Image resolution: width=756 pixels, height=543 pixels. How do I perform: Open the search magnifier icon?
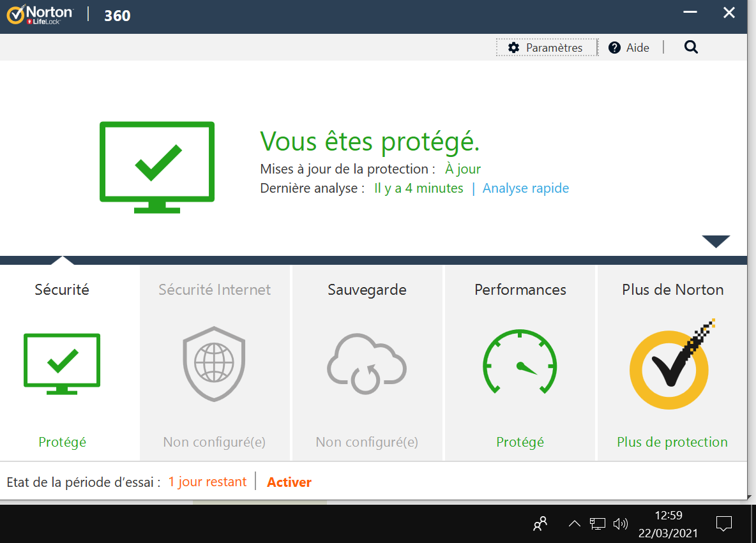click(x=691, y=47)
